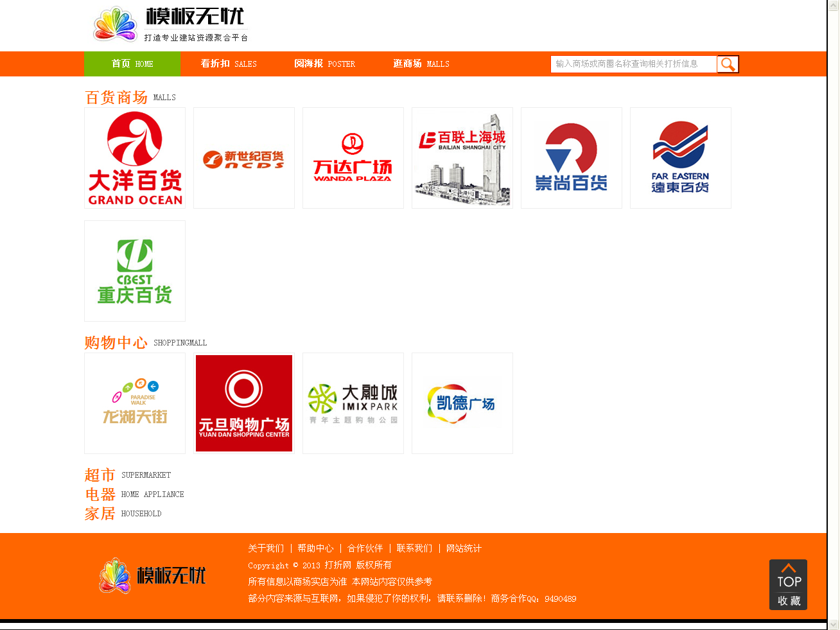Open the blue and red 崇尚百货 logo
Screen dimensions: 840x630
(x=572, y=158)
